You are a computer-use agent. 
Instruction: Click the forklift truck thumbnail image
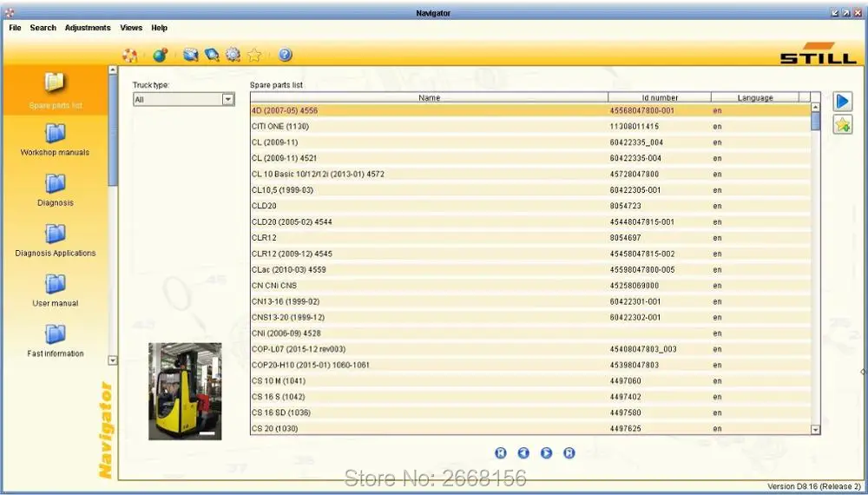185,391
